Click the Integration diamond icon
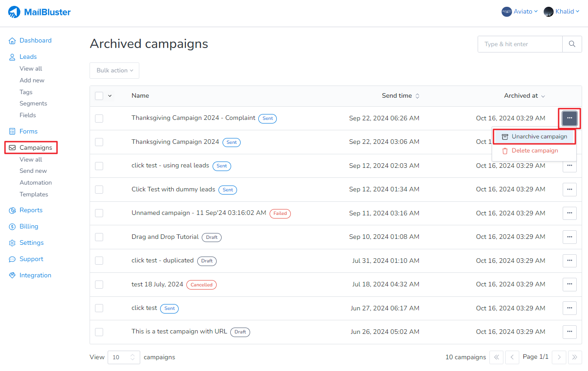 pyautogui.click(x=12, y=276)
